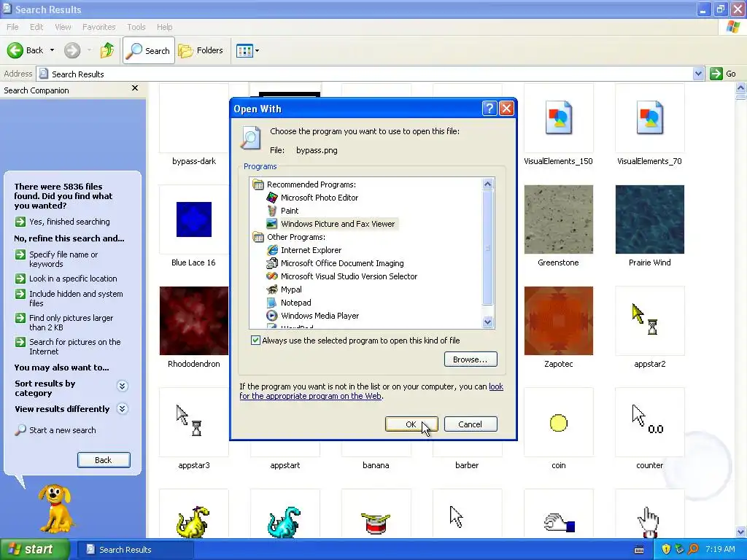Select Microsoft Office Document Imaging
This screenshot has height=560, width=747.
tap(341, 263)
